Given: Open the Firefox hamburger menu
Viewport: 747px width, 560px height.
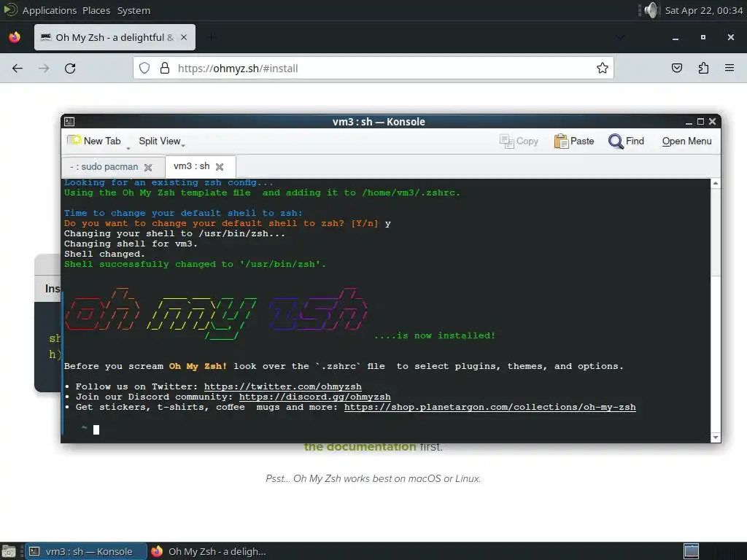Looking at the screenshot, I should [729, 68].
